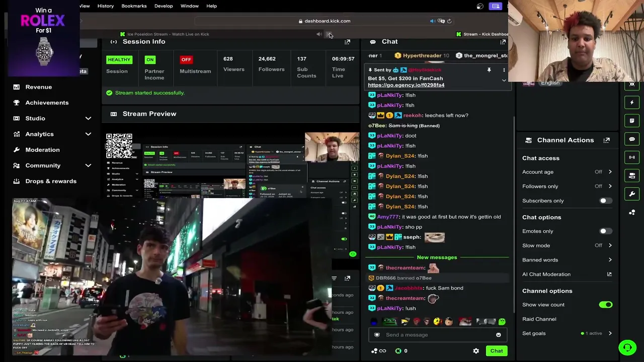Click username reekoh in chat

[x=412, y=115]
